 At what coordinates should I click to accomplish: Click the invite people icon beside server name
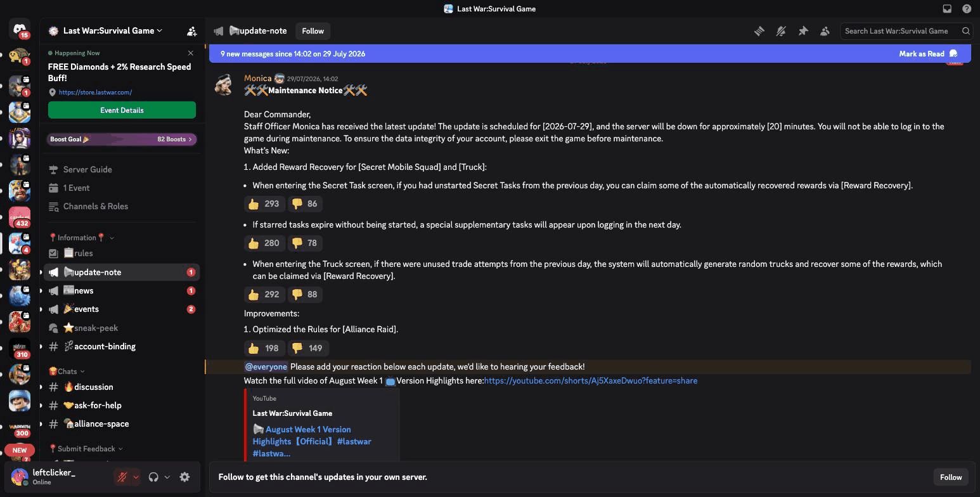[191, 31]
